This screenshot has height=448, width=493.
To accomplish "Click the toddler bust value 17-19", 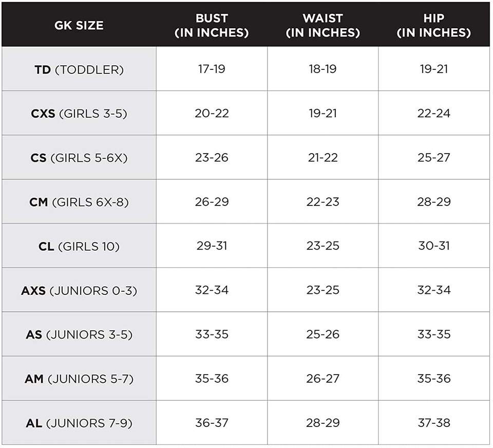I will coord(212,69).
